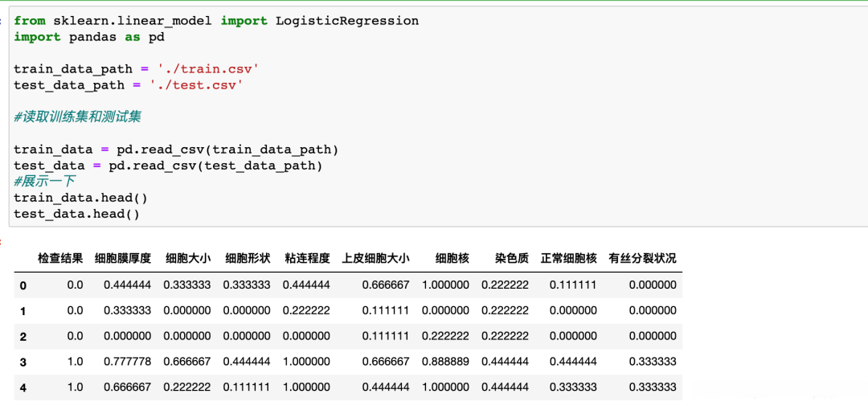Click row index 3 of the table
868x406 pixels.
coord(23,363)
